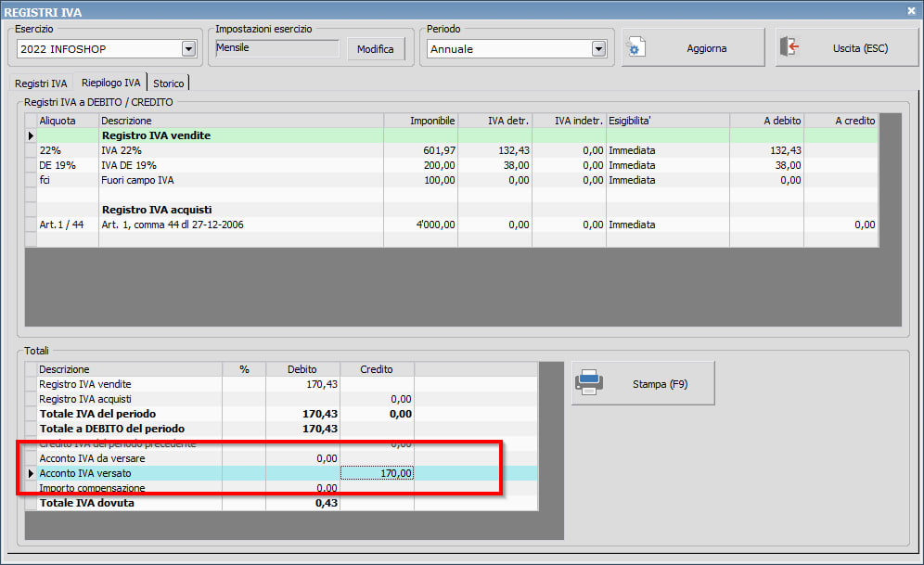Click the Acconto IVA versato 170,00 cell
The height and width of the screenshot is (565, 924).
[x=378, y=473]
